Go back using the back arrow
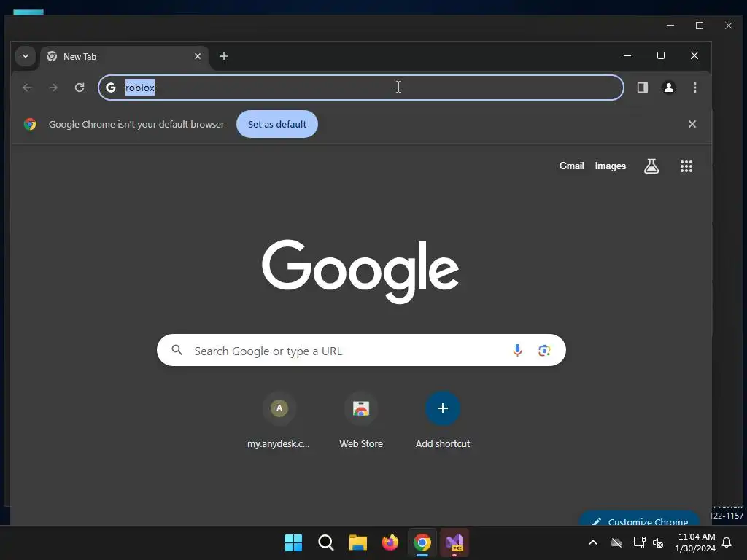The width and height of the screenshot is (747, 560). (27, 87)
